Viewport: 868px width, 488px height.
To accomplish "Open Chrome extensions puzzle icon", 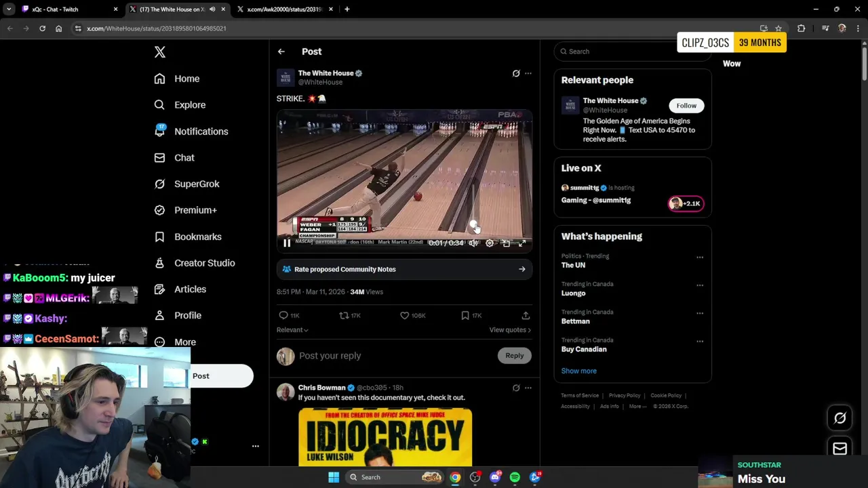I will (x=802, y=28).
